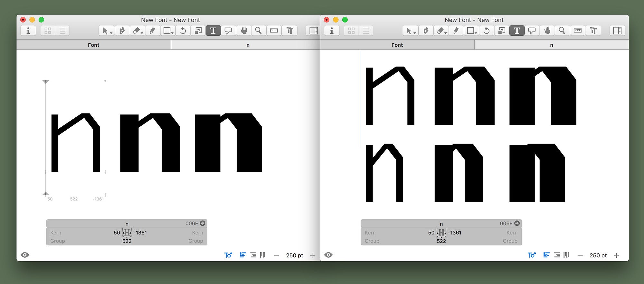Image resolution: width=644 pixels, height=284 pixels.
Task: Edit the 250 pt size field in left window
Action: [x=295, y=255]
